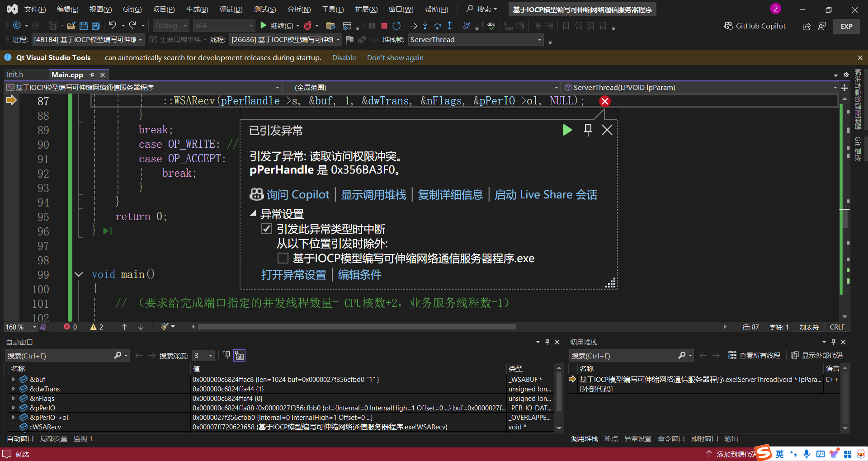Viewport: 868px width, 461px height.
Task: Stop debugging with the red square icon
Action: click(384, 26)
